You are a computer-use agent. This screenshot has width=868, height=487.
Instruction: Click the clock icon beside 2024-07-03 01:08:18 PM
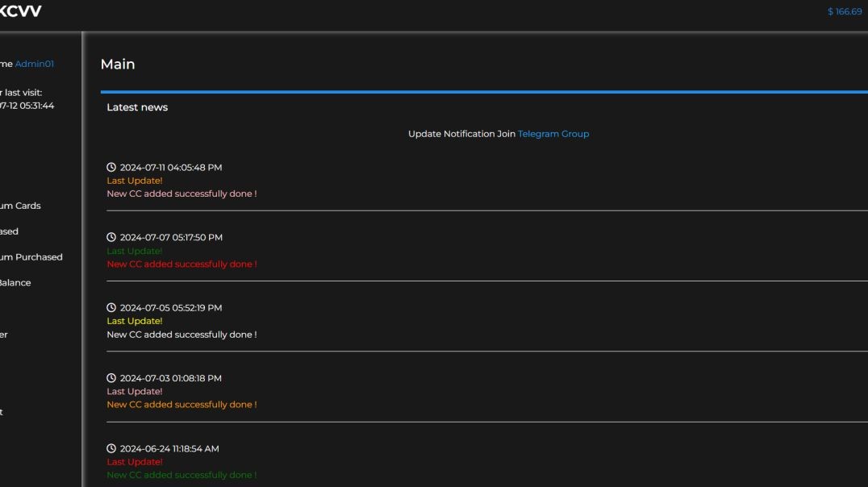coord(111,378)
